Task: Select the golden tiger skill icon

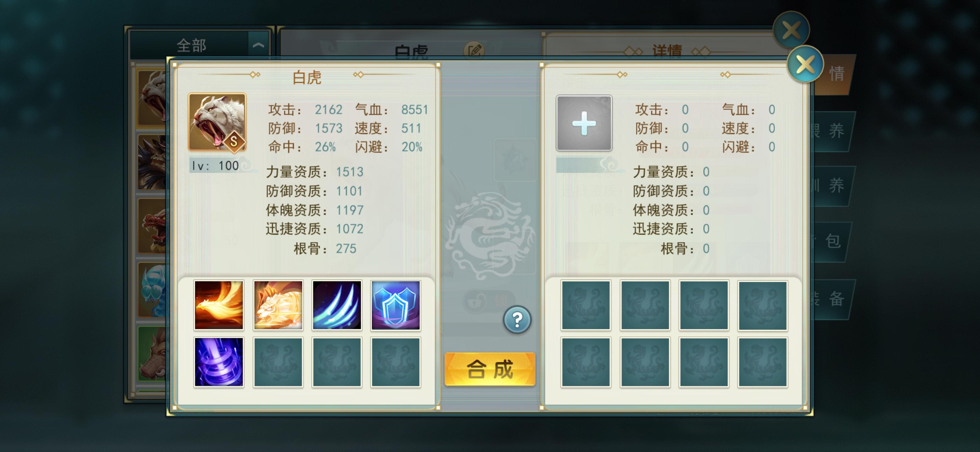Action: pos(278,305)
